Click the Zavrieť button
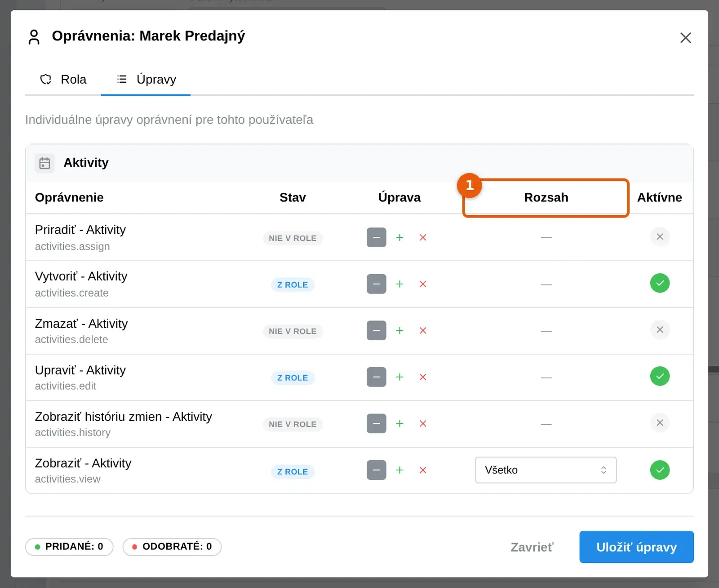Image resolution: width=719 pixels, height=588 pixels. coord(532,547)
